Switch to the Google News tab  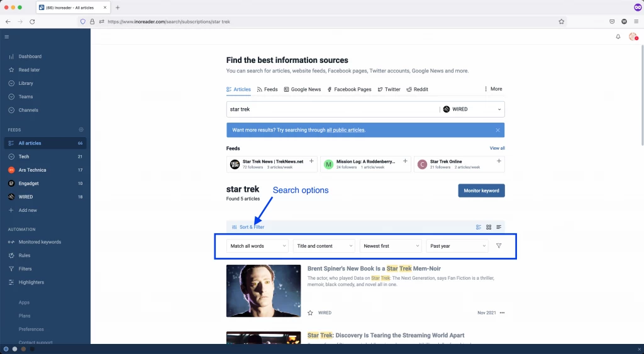tap(303, 89)
